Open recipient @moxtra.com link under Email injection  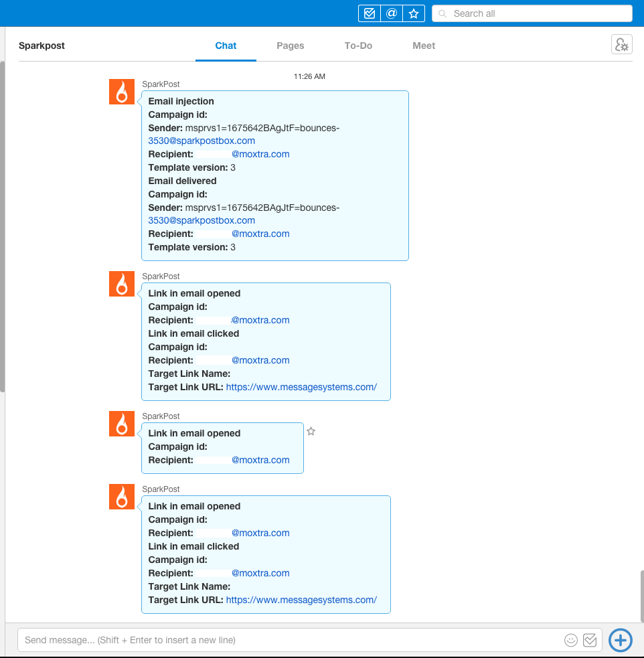tap(260, 154)
